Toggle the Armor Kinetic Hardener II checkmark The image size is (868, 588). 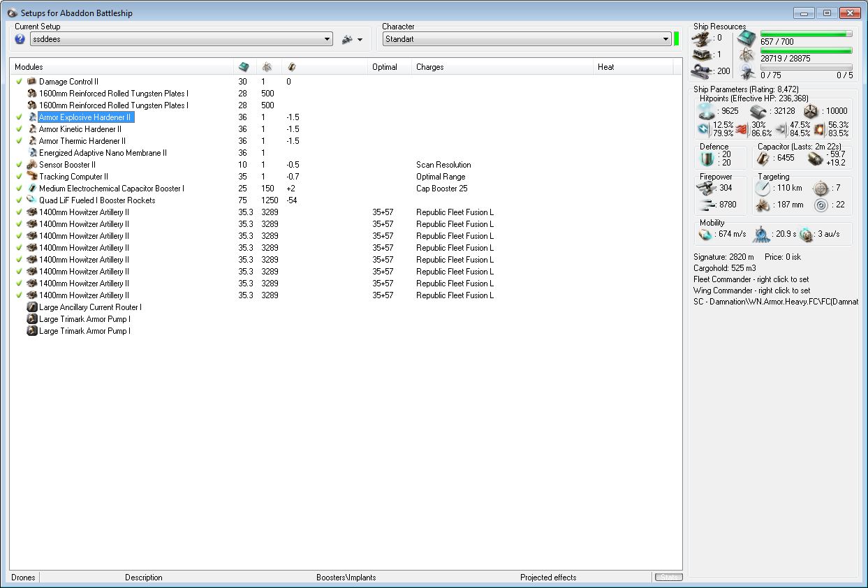[x=20, y=129]
